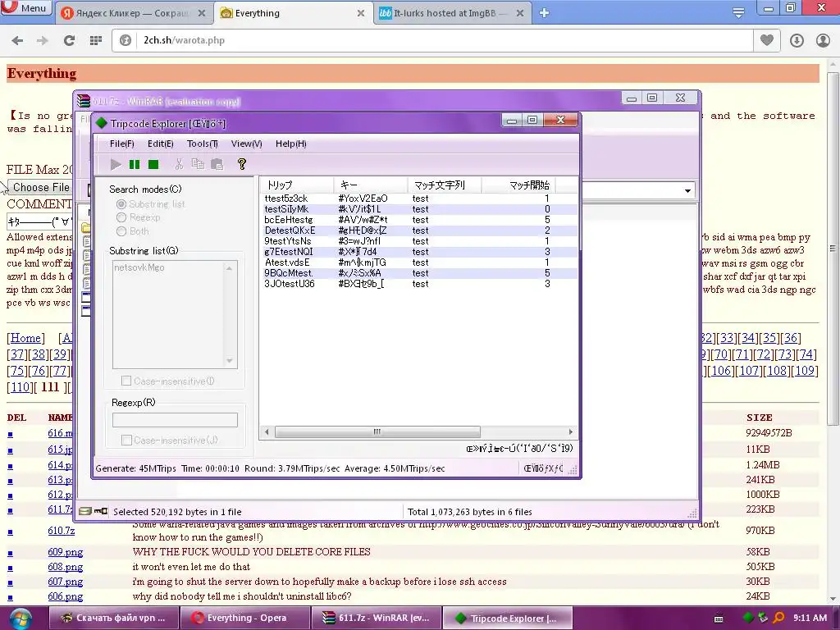The image size is (840, 630).
Task: Open dropdown arrow in WinRAR address bar
Action: tap(687, 190)
